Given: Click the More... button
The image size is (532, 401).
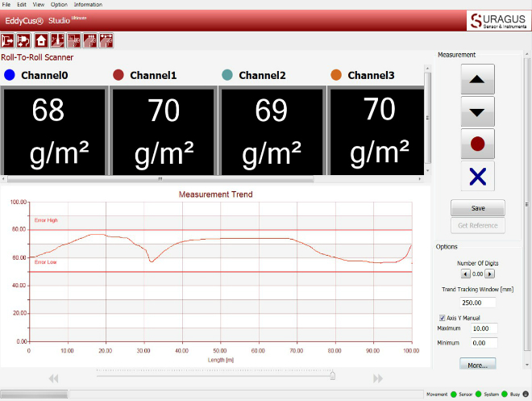Looking at the screenshot, I should coord(478,364).
